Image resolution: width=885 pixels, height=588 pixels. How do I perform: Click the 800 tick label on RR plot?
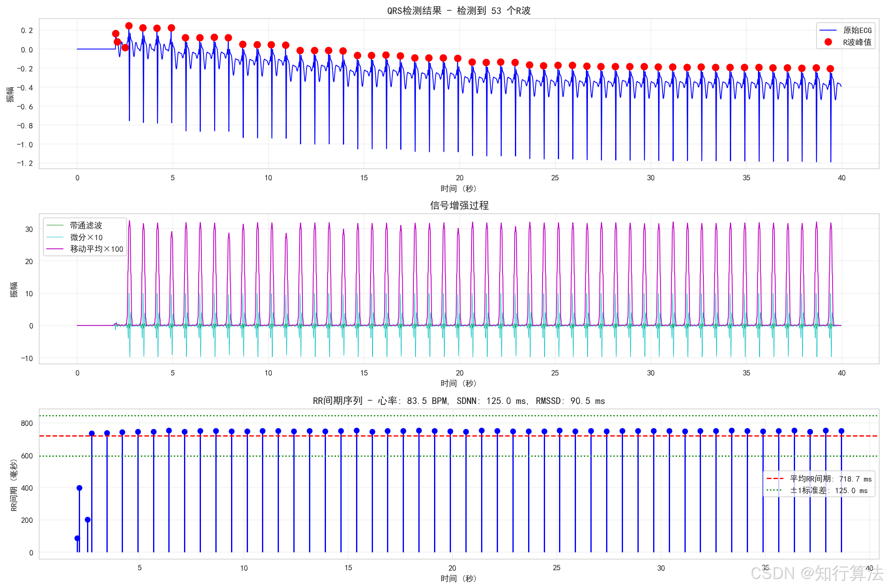click(x=27, y=423)
